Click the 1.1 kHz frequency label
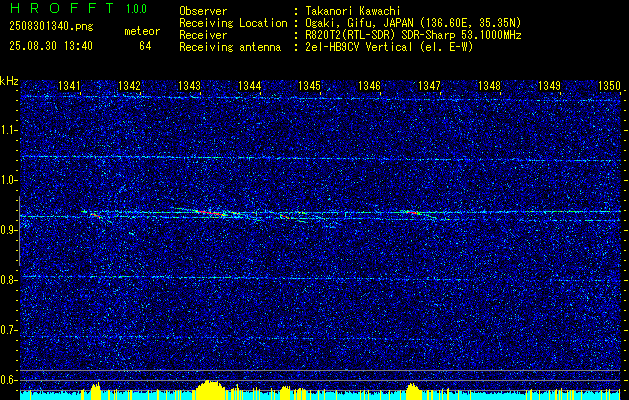Image resolution: width=629 pixels, height=400 pixels. (x=8, y=130)
